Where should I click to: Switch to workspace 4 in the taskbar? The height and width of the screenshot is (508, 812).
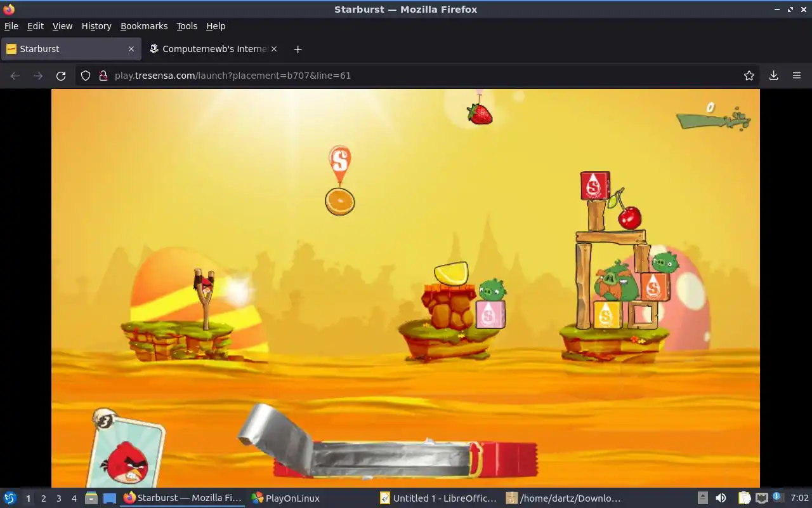[x=74, y=498]
